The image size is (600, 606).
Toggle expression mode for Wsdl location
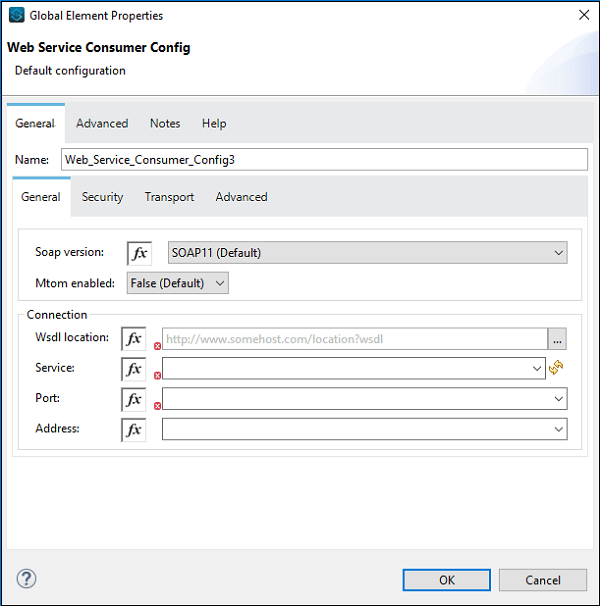(133, 339)
